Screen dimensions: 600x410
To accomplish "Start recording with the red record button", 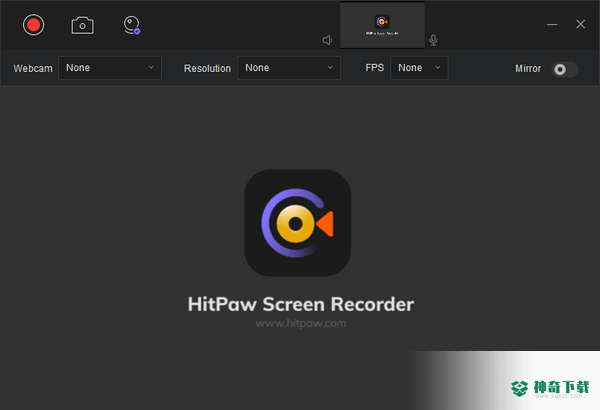I will point(33,25).
